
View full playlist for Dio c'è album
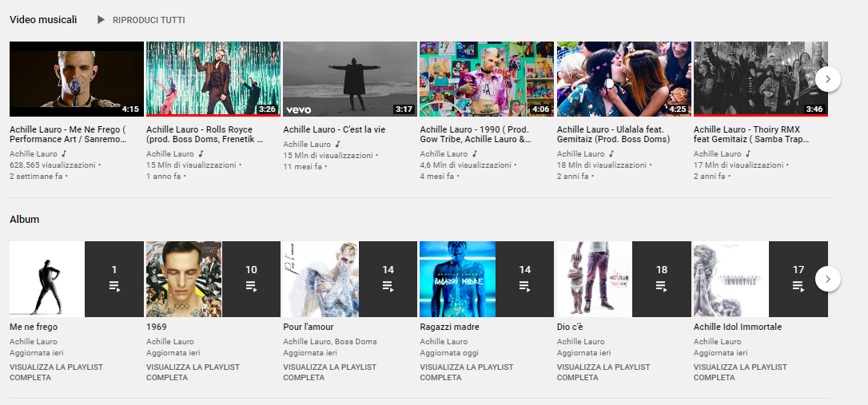pos(604,372)
